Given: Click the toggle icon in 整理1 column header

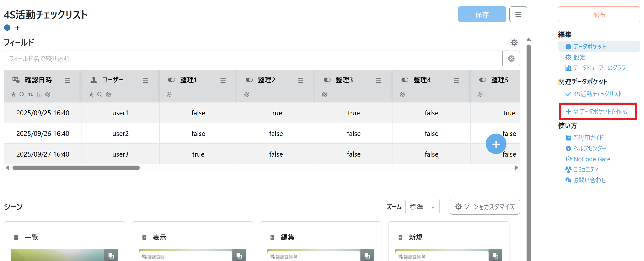Looking at the screenshot, I should [172, 80].
